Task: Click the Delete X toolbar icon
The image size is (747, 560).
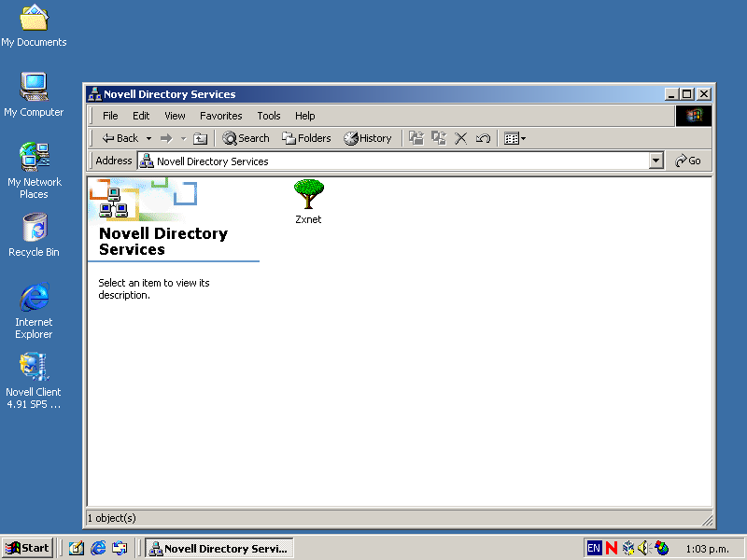Action: [460, 138]
